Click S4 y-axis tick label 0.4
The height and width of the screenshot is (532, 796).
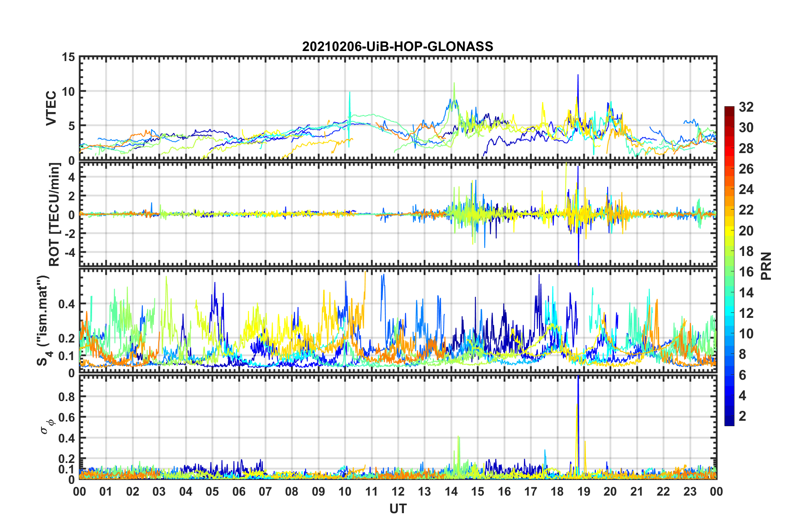[67, 304]
